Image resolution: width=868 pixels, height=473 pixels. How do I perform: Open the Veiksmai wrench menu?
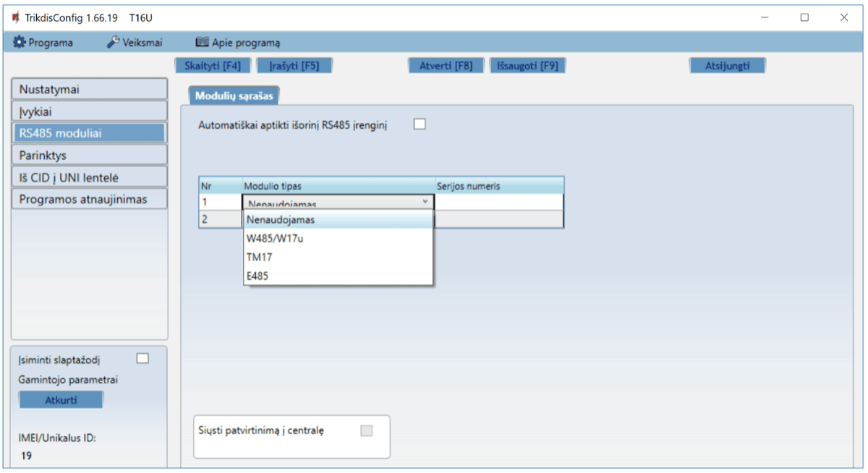click(x=135, y=43)
